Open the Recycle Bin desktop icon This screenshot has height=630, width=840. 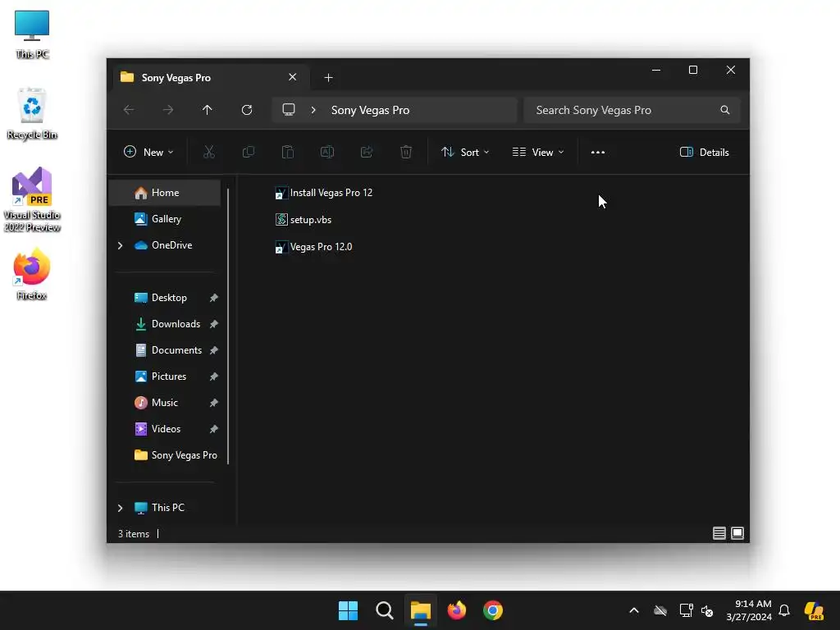[x=32, y=113]
